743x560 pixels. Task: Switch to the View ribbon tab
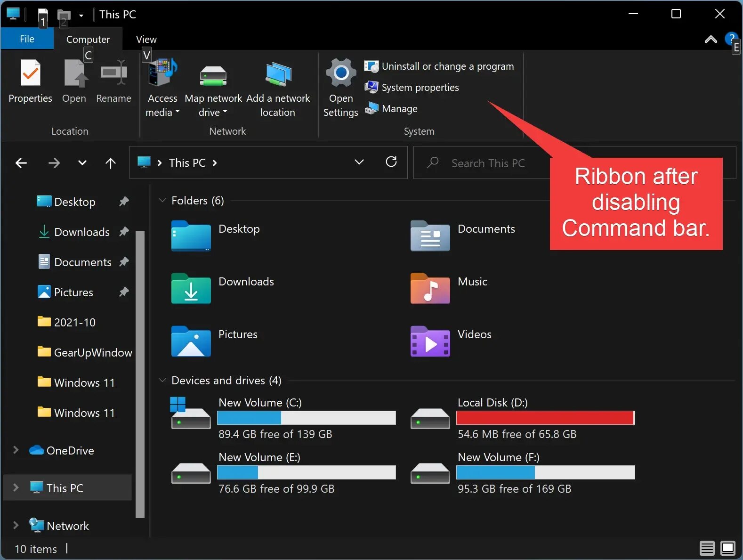point(146,39)
